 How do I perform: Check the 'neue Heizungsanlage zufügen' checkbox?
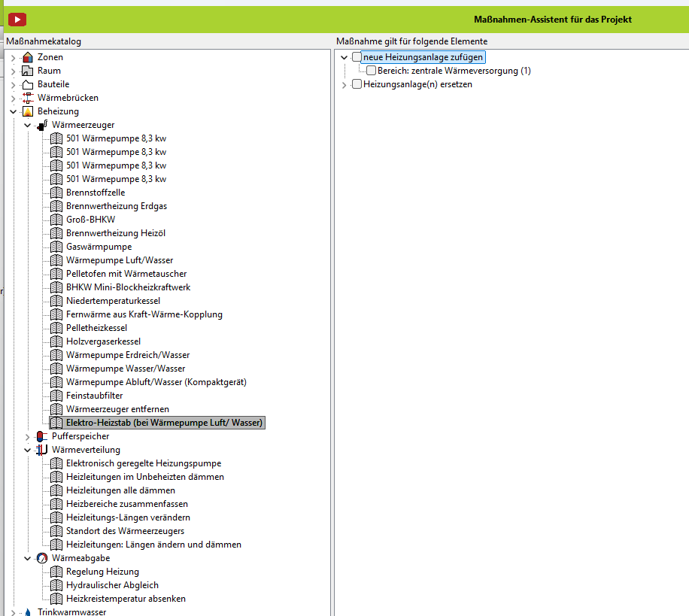click(x=357, y=57)
